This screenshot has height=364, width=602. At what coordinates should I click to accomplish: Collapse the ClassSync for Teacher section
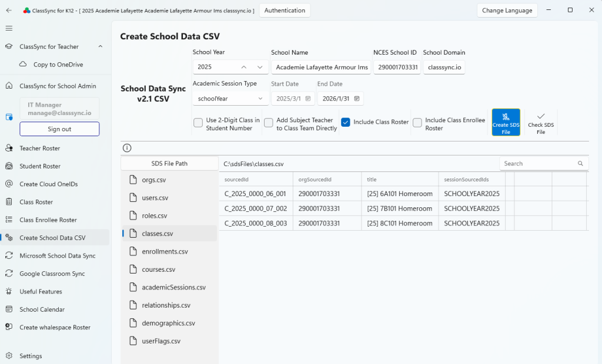coord(100,46)
